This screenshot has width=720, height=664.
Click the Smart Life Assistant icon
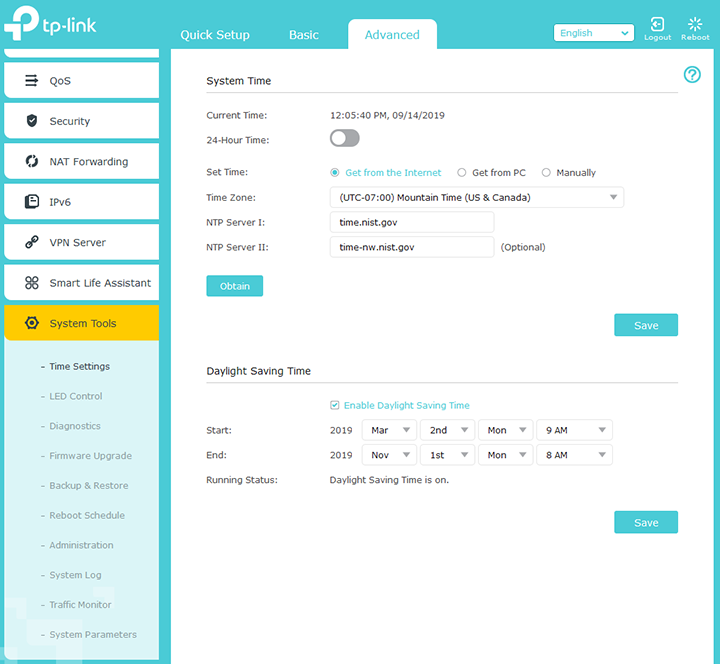pyautogui.click(x=31, y=283)
